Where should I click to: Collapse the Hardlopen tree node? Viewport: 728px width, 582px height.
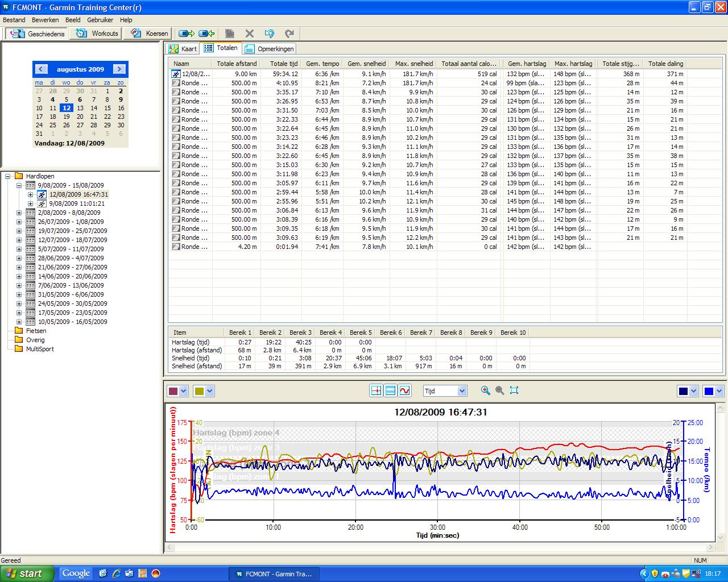8,176
